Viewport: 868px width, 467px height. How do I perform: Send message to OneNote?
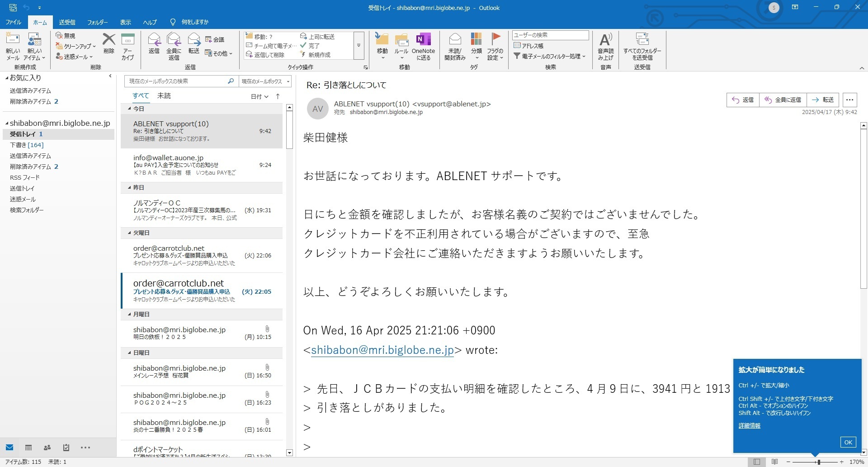coord(423,47)
